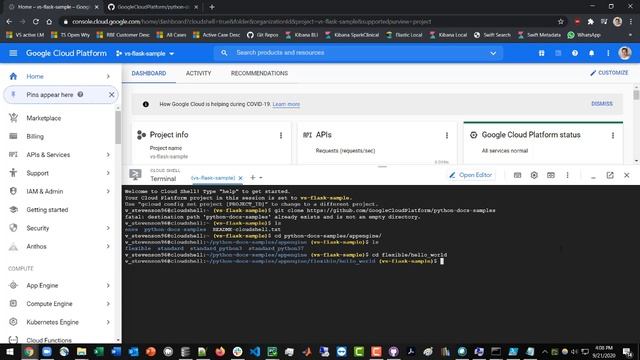Expand the App Engine submenu chevron
The image size is (640, 360).
[108, 285]
